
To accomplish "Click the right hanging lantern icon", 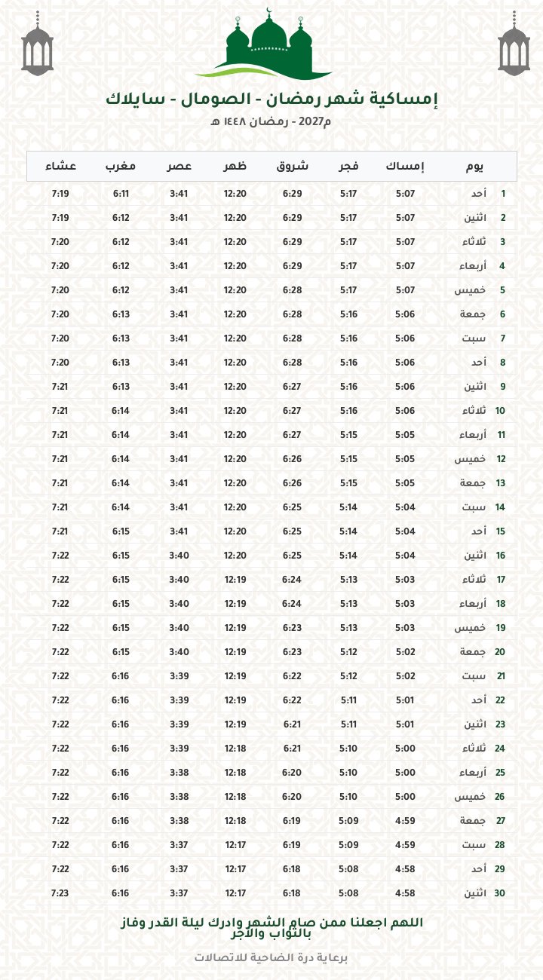I will coord(512,44).
